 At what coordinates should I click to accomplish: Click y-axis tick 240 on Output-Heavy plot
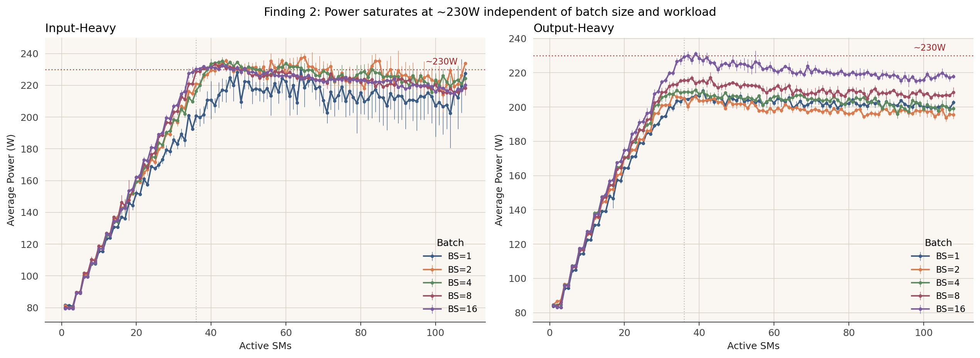(518, 39)
